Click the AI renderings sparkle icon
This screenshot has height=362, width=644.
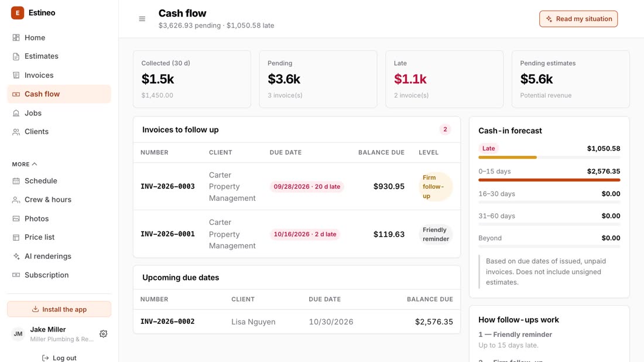[x=16, y=256]
